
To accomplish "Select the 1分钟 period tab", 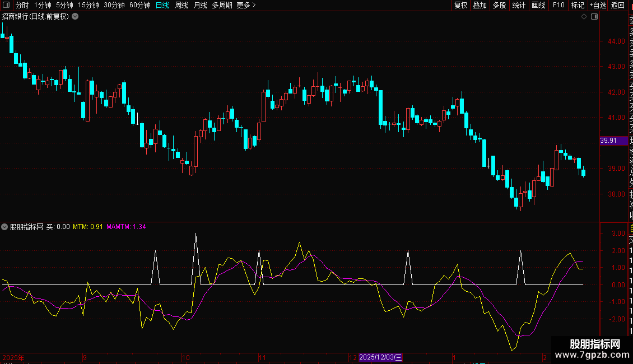I will 43,5.
